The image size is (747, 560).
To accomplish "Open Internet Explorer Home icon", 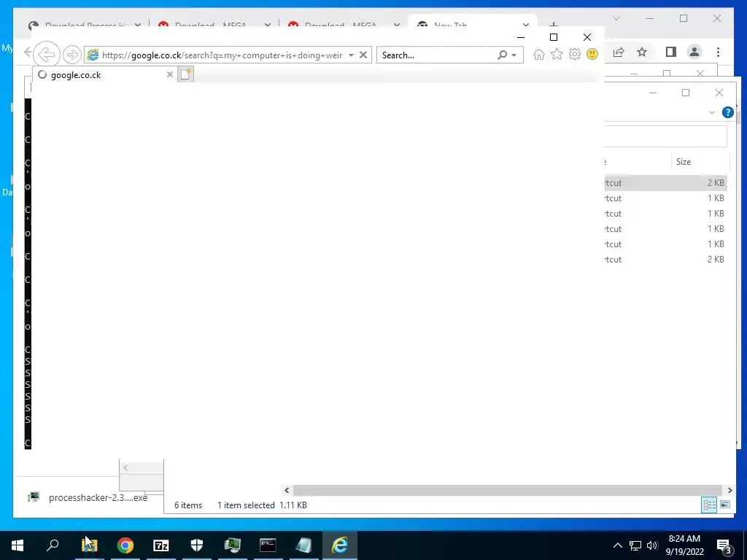I will pos(539,55).
